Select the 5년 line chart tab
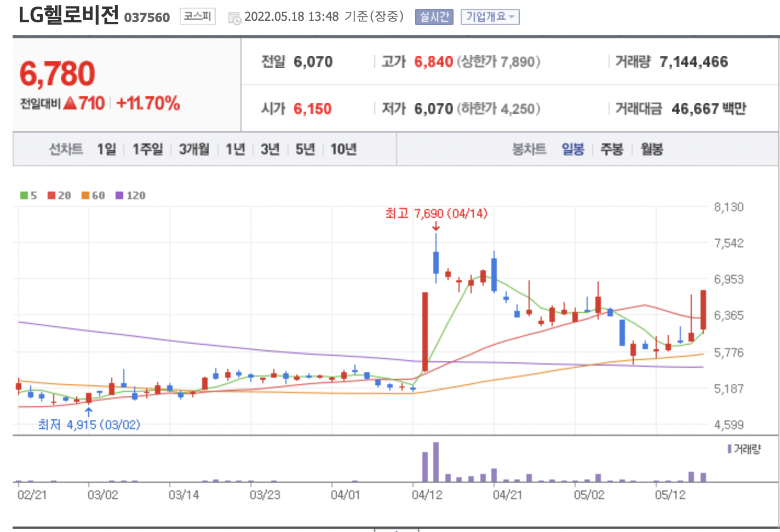Viewport: 780px width, 532px height. (x=305, y=149)
